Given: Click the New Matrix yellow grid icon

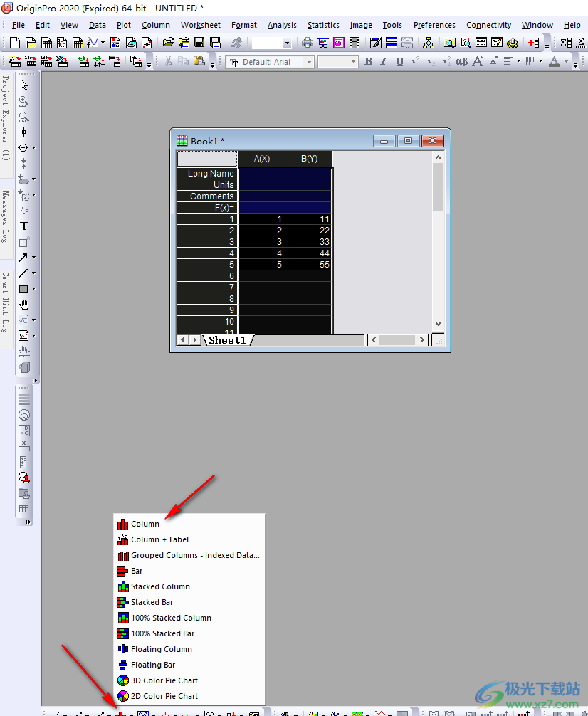Looking at the screenshot, I should (78, 43).
